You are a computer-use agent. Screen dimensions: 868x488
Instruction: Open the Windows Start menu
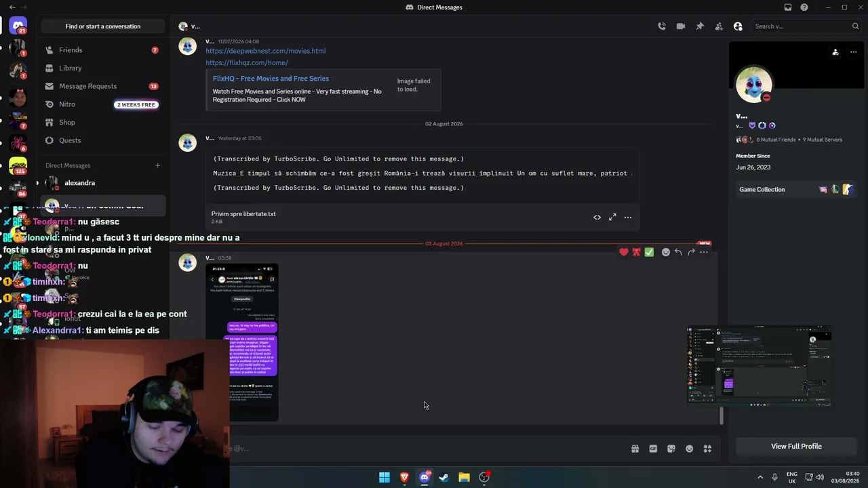coord(384,477)
